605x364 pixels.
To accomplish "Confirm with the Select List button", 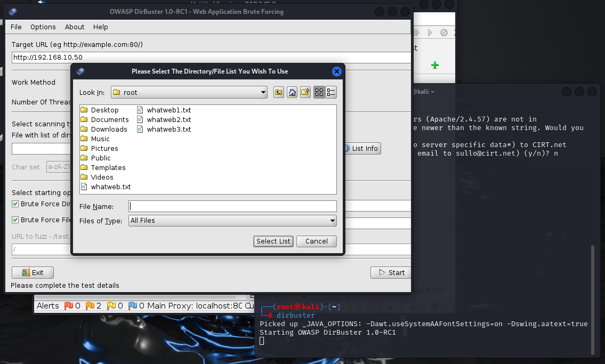I will [x=273, y=241].
